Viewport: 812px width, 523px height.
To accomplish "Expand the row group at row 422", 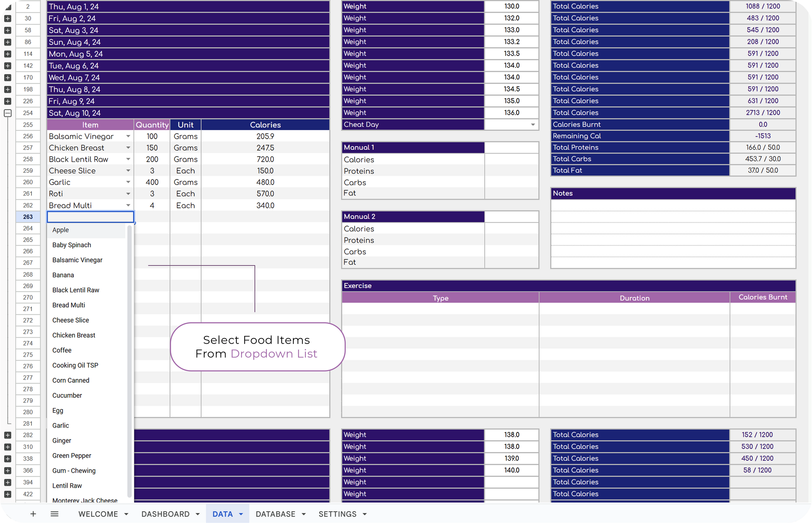I will [x=8, y=494].
